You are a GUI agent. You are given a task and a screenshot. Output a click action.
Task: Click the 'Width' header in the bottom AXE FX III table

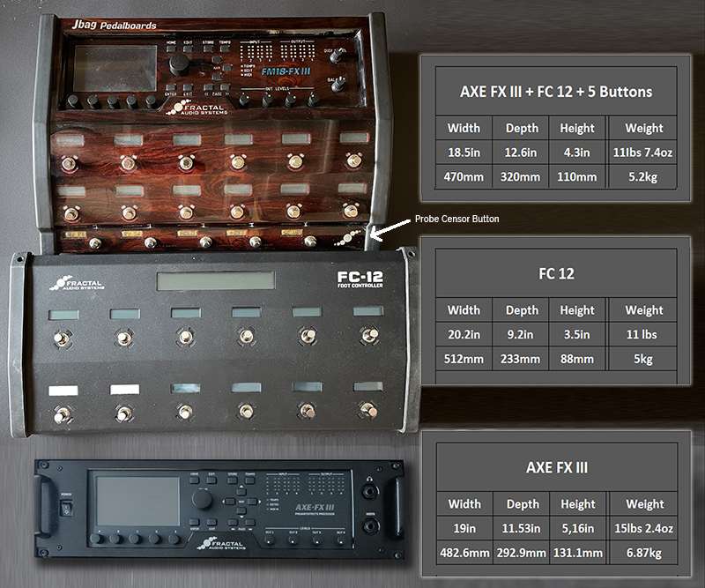click(x=464, y=504)
